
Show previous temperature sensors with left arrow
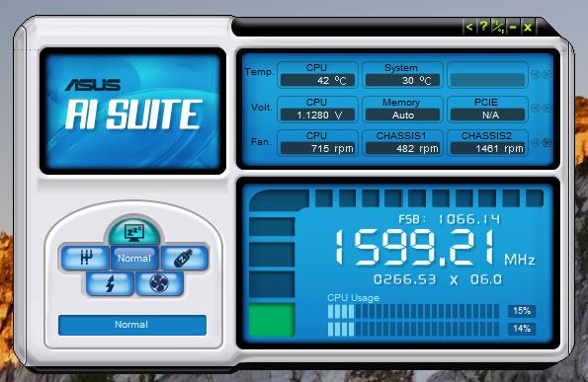pyautogui.click(x=535, y=75)
